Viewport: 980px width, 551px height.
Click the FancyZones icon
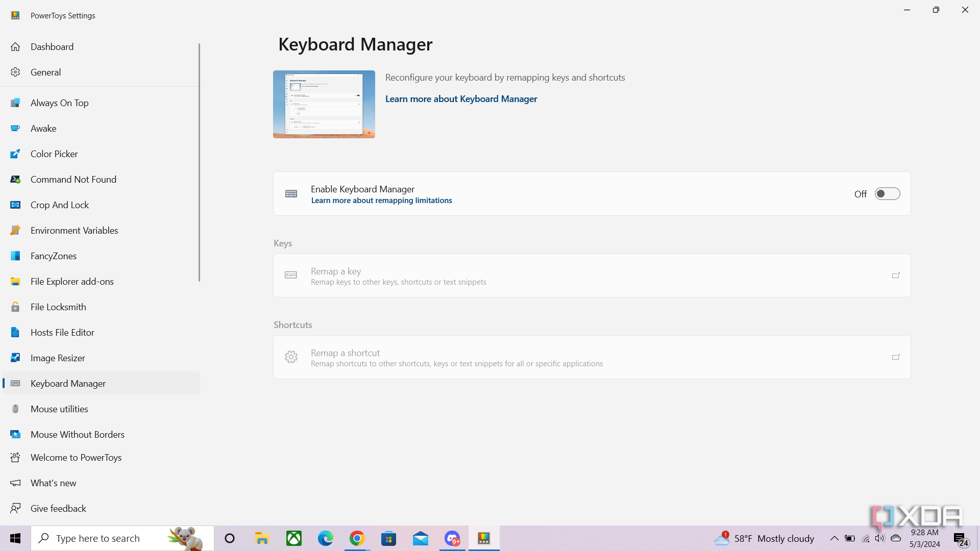(15, 256)
